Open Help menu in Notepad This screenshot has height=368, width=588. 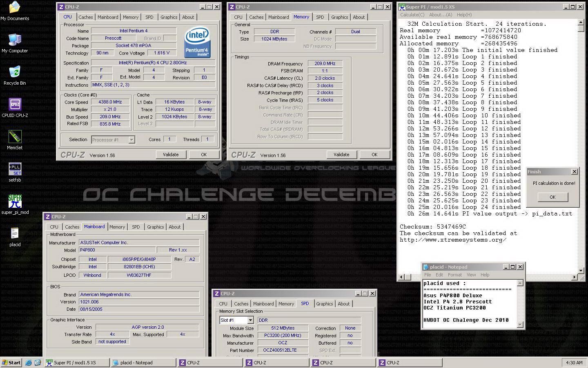[485, 275]
